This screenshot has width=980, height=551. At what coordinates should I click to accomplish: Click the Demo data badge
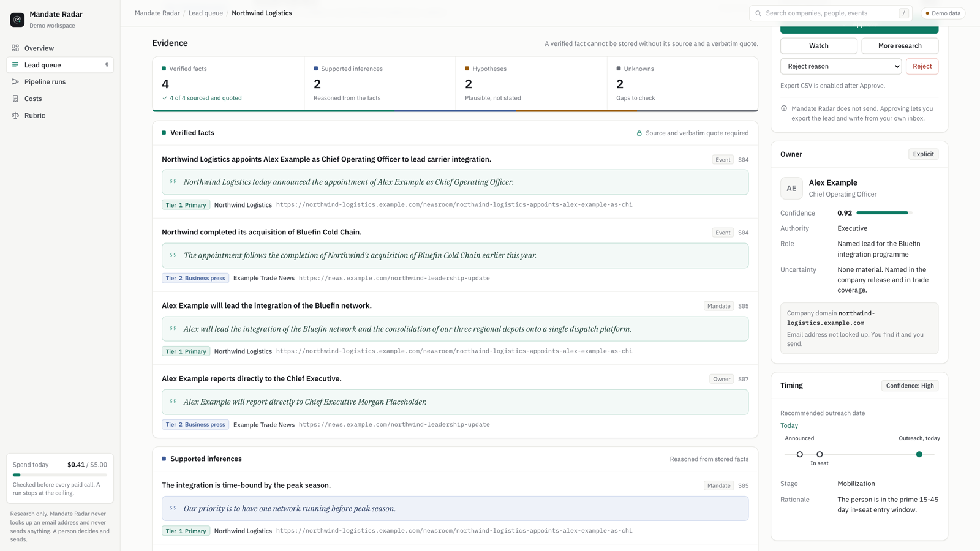pos(943,13)
